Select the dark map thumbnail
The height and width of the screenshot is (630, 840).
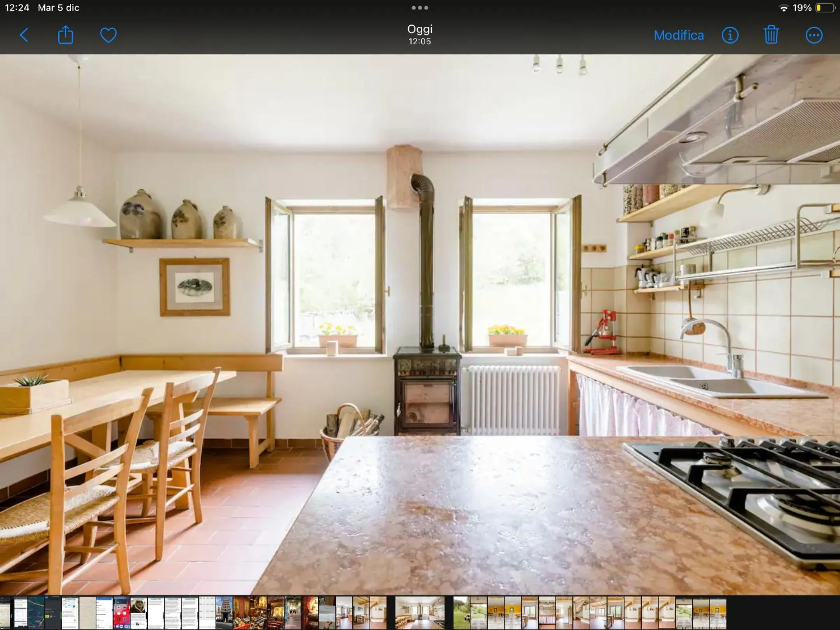tap(36, 613)
